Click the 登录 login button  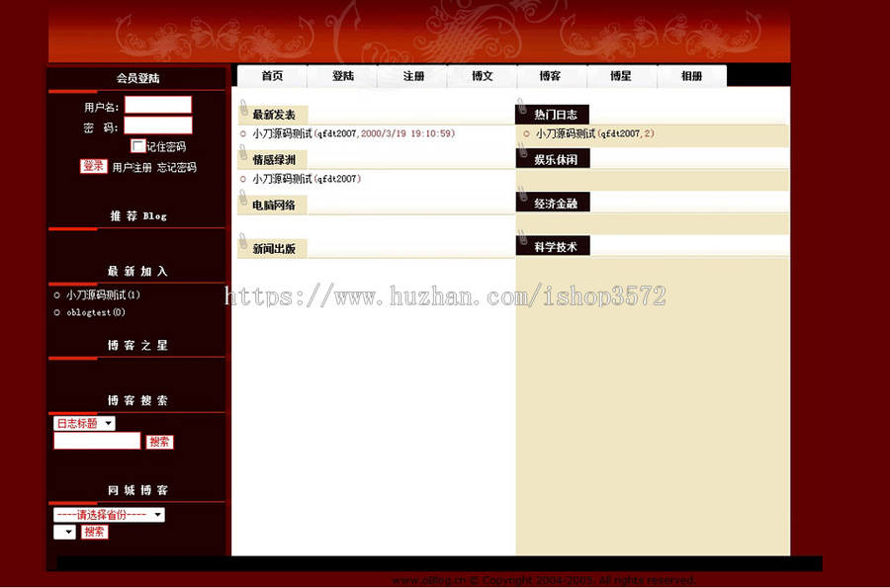[92, 166]
